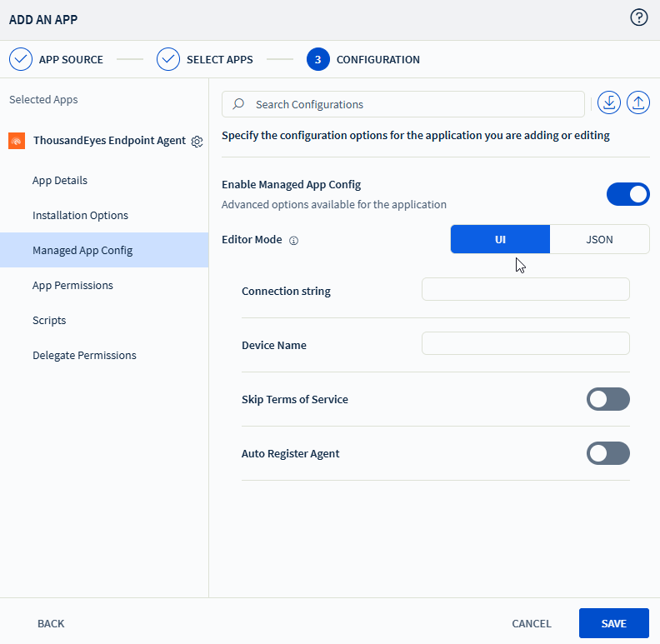Click the gear icon beside ThousandEyes Endpoint Agent

197,142
